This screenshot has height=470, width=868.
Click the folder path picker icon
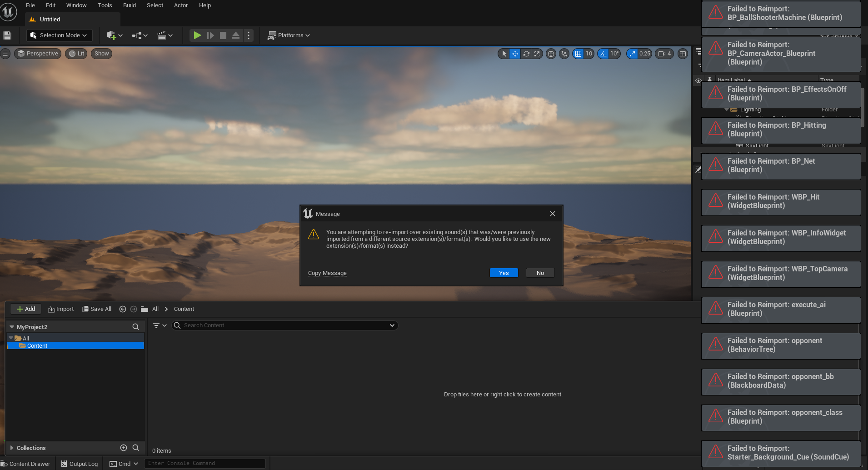click(145, 309)
